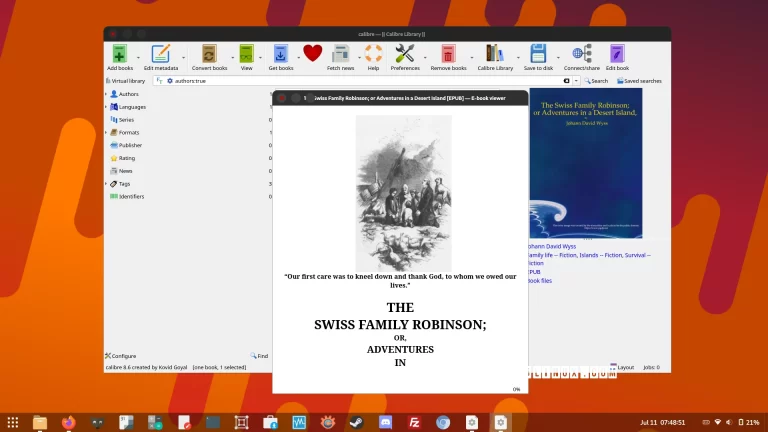Click the Calibre Library bookshelf icon
This screenshot has width=768, height=432.
click(x=494, y=54)
